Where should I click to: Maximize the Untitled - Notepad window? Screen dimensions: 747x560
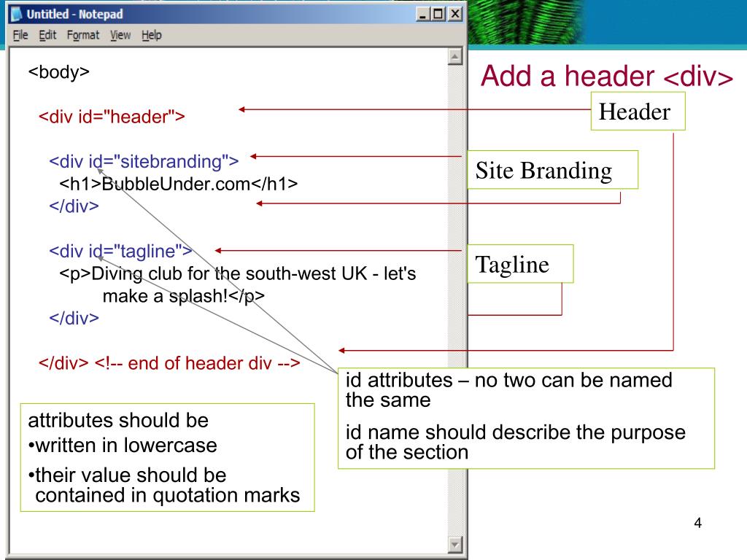[438, 15]
